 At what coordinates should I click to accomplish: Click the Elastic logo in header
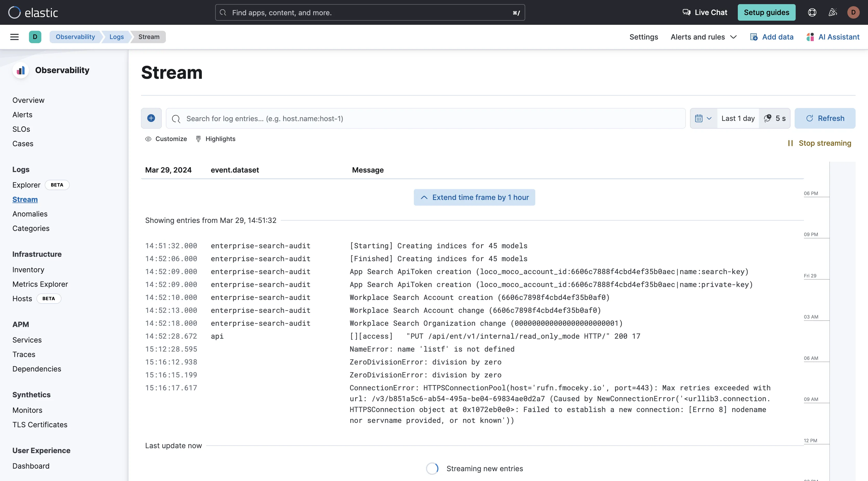point(33,12)
